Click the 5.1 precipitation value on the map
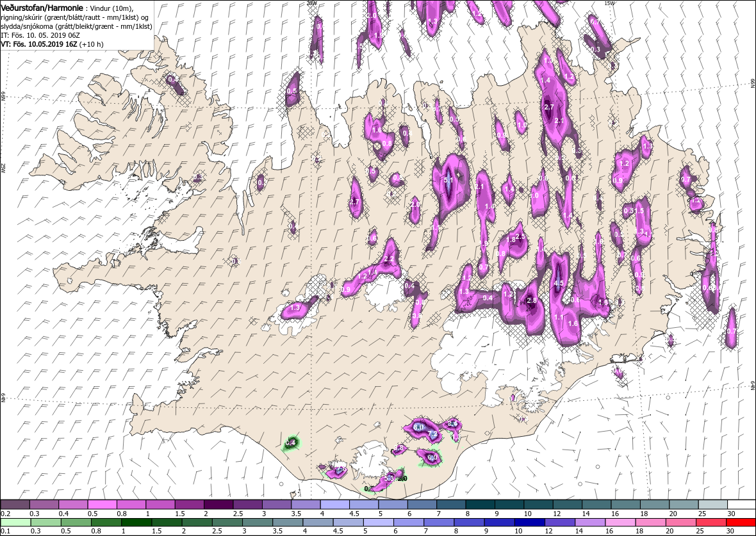This screenshot has height=536, width=756. (448, 180)
